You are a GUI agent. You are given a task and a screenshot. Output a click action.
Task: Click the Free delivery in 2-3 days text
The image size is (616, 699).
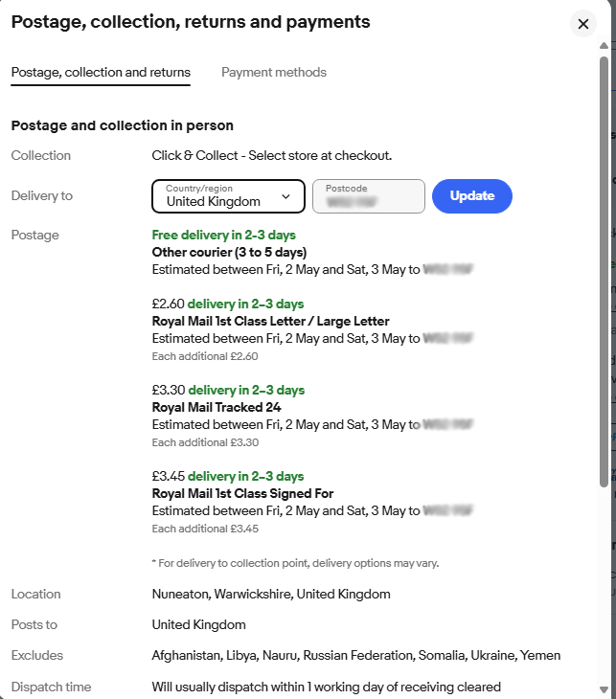coord(224,235)
